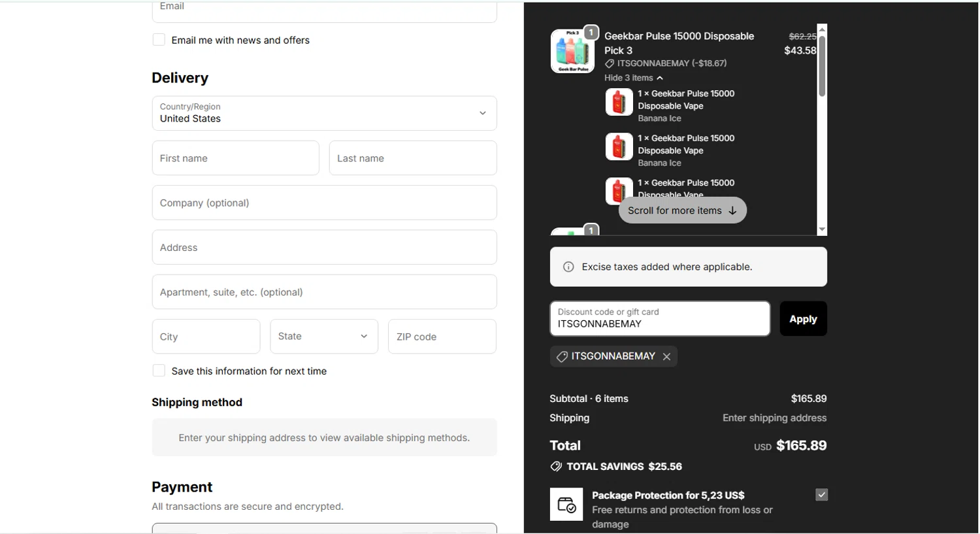
Task: Focus the Company (optional) field
Action: [324, 203]
